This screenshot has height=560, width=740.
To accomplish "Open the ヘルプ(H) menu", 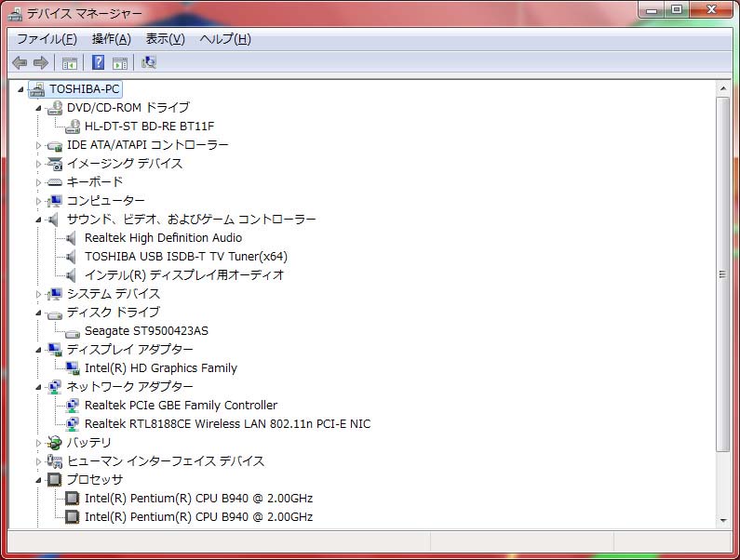I will 225,39.
